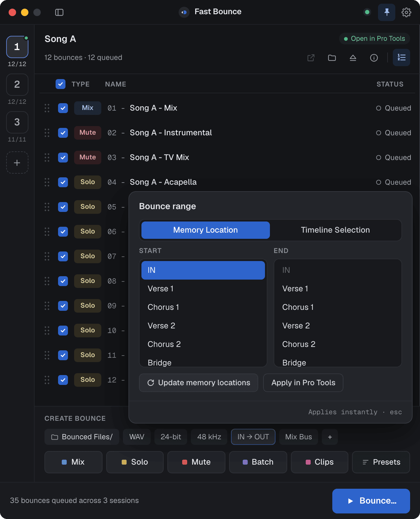The height and width of the screenshot is (519, 420).
Task: Select Verse 2 in the END list
Action: pyautogui.click(x=338, y=326)
